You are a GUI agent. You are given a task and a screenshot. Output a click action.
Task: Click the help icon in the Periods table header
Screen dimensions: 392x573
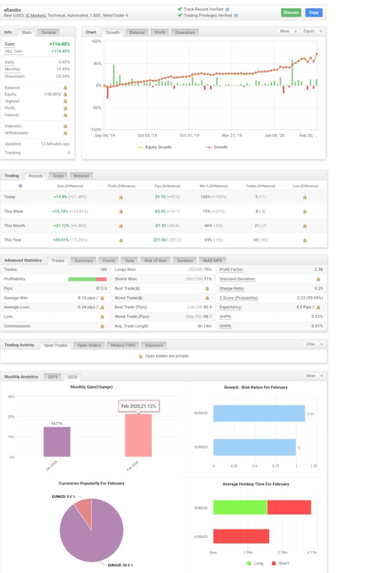coord(20,186)
